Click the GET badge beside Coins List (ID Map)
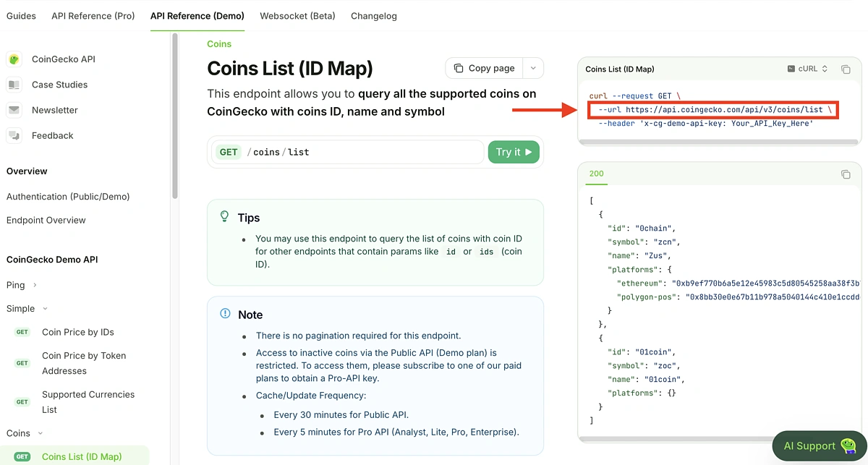 pyautogui.click(x=21, y=456)
